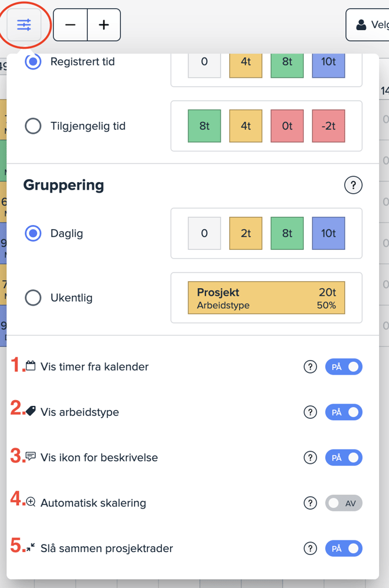
Task: Click the Prosjekt 20t weekly preview box
Action: [266, 297]
